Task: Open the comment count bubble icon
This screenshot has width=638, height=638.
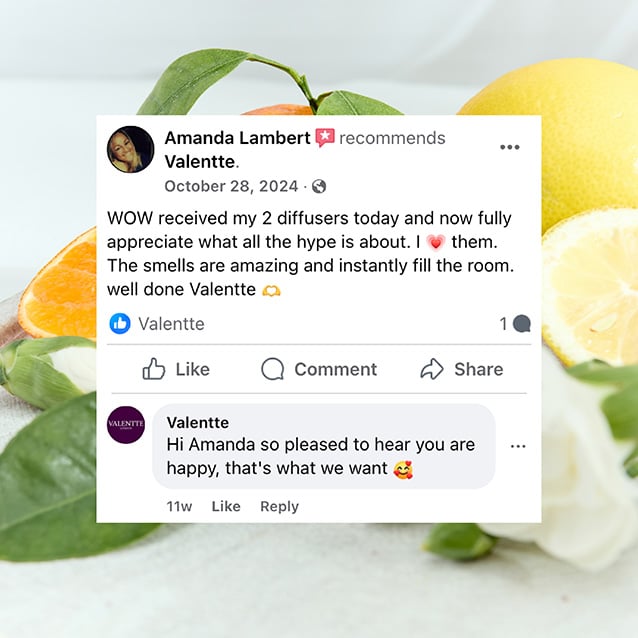Action: pos(522,324)
